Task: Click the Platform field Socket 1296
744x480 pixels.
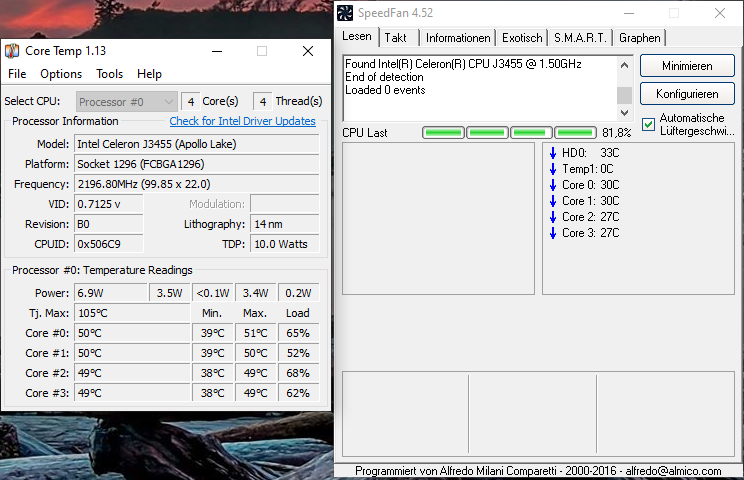Action: 196,164
